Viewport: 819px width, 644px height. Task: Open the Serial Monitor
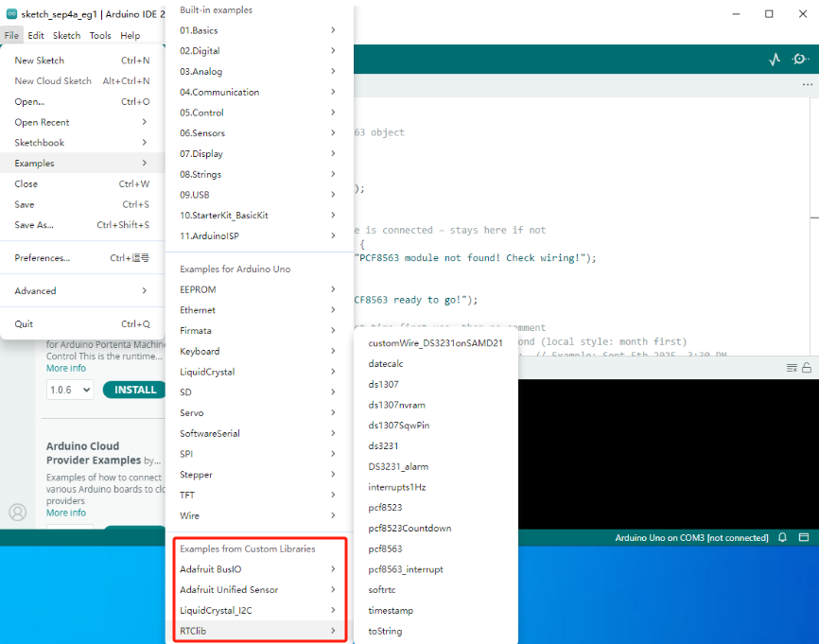pos(800,59)
